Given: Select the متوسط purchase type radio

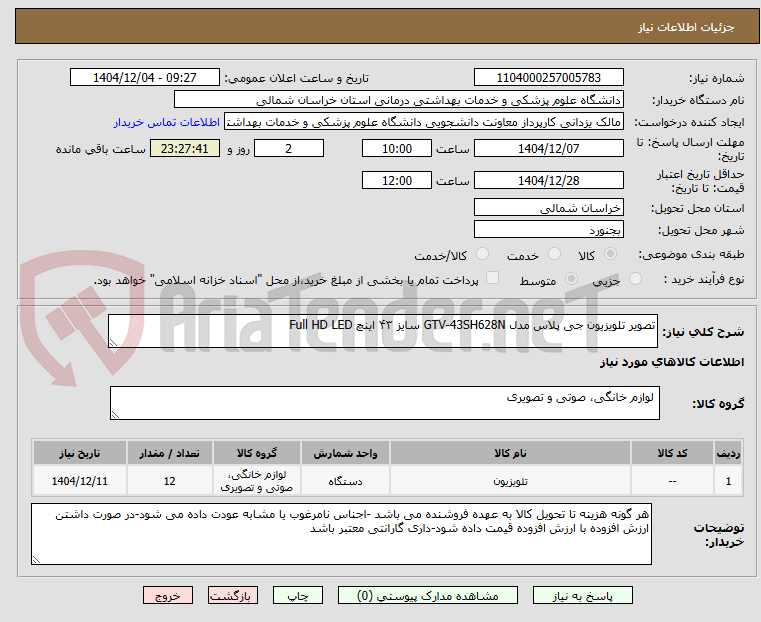Looking at the screenshot, I should [572, 278].
